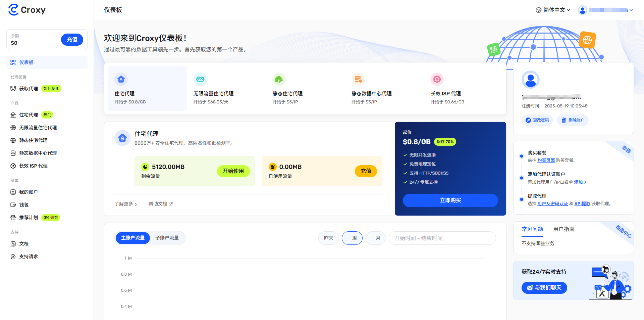Click the dashboard grid icon in sidebar

13,62
